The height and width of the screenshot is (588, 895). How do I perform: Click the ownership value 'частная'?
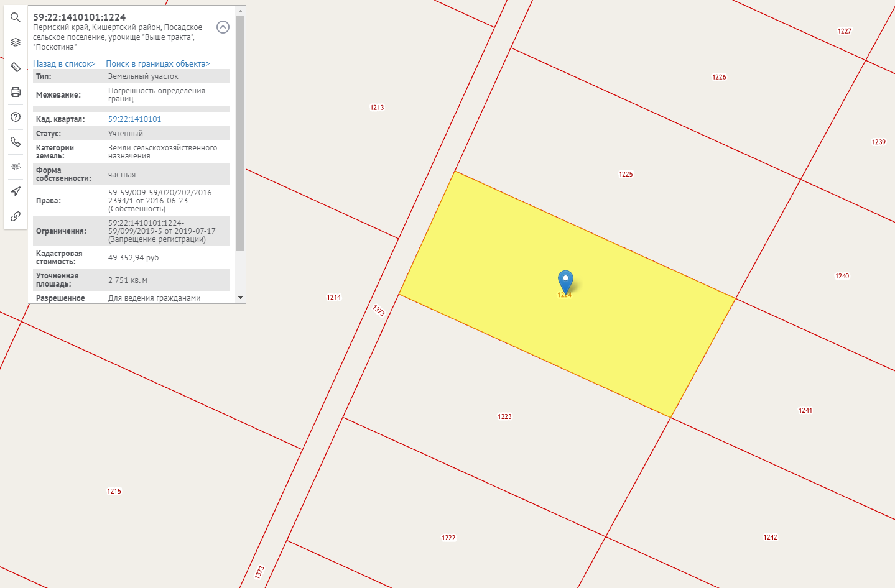[x=122, y=175]
